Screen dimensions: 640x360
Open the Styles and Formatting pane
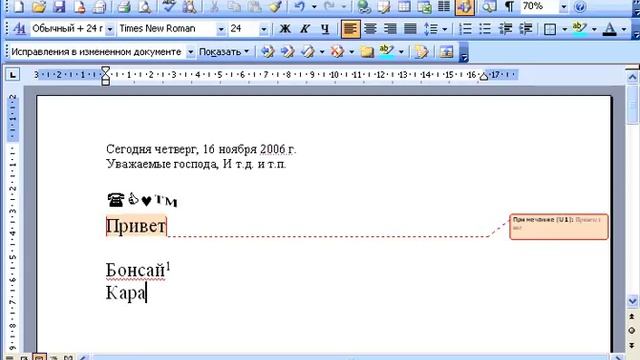point(19,29)
